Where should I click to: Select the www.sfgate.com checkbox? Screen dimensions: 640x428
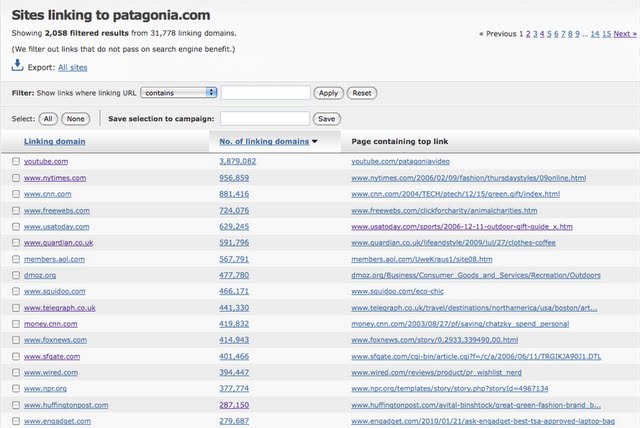[16, 356]
